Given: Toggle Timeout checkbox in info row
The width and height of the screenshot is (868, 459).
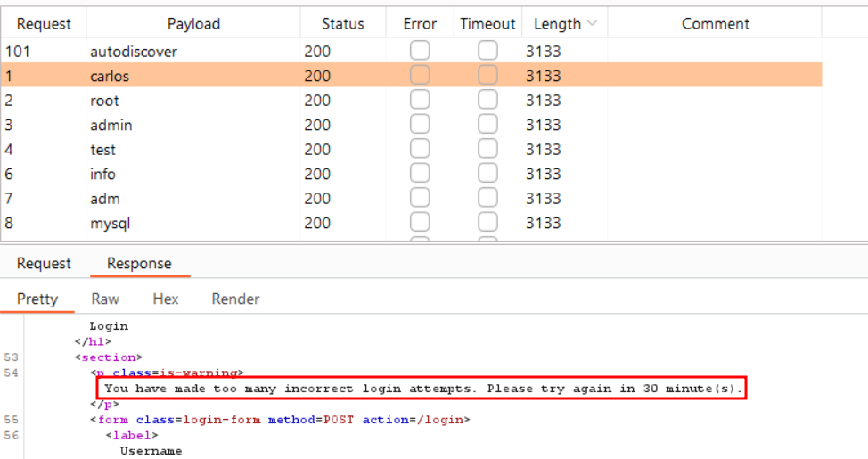Looking at the screenshot, I should 487,173.
